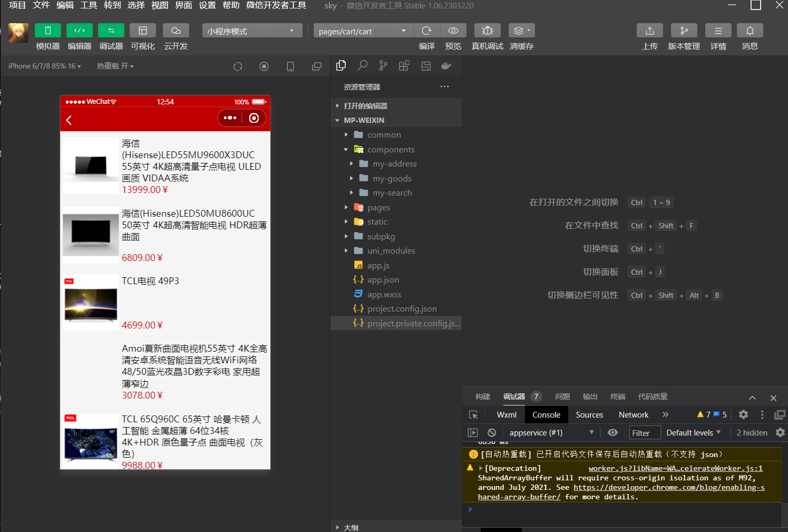Expand the my-search folder
Viewport: 788px width, 532px height.
click(x=396, y=193)
